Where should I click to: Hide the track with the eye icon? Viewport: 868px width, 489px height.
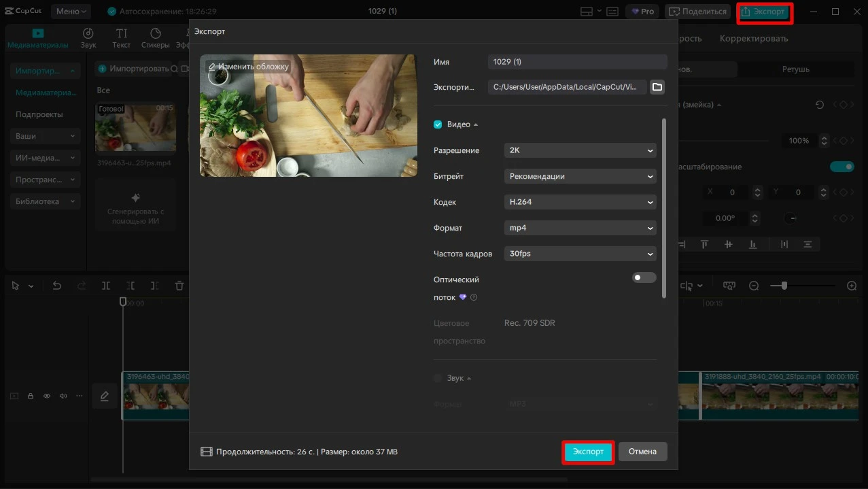[47, 396]
